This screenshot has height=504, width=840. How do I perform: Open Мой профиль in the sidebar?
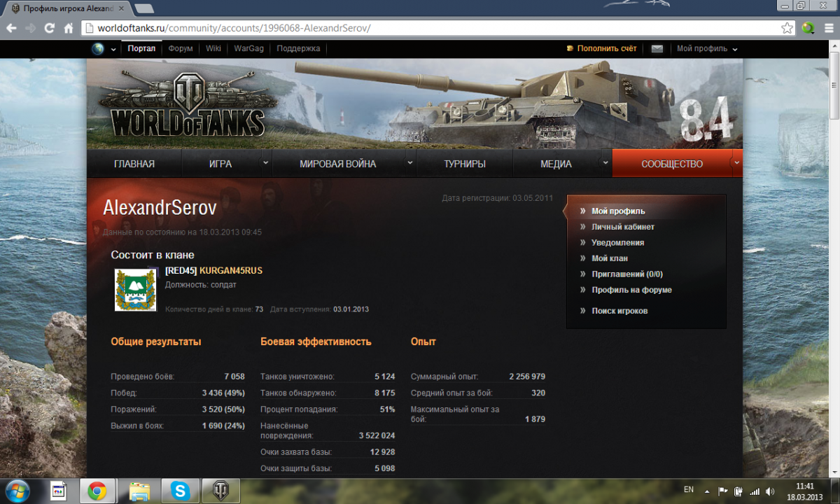(x=618, y=211)
